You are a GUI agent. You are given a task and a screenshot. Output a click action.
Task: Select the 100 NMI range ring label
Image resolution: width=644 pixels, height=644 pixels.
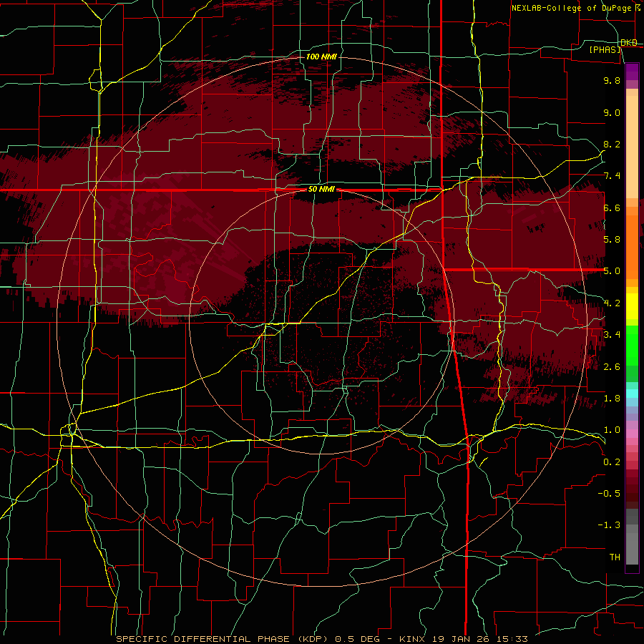(321, 57)
